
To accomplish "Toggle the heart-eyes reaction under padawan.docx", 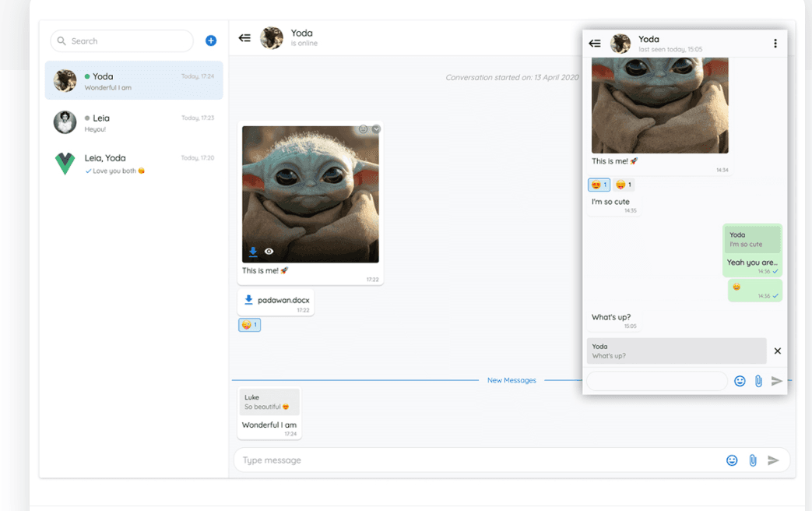I will [249, 324].
